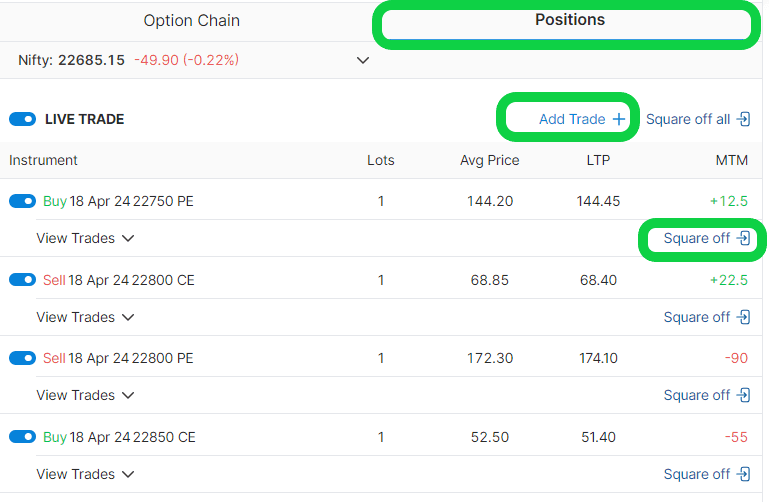
Task: Turn off the Sell 22800 PE toggle
Action: 22,358
